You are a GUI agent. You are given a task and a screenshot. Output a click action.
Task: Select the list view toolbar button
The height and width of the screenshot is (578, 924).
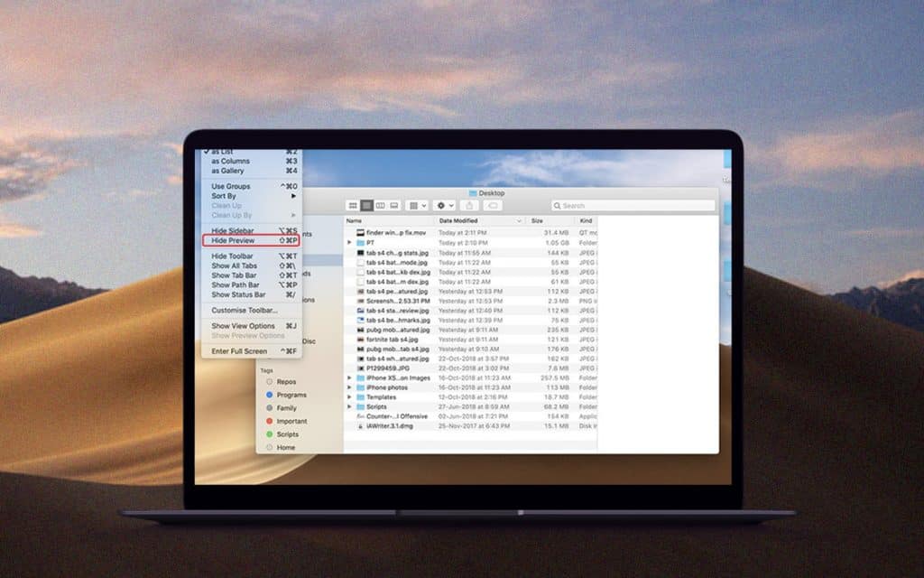pyautogui.click(x=366, y=206)
